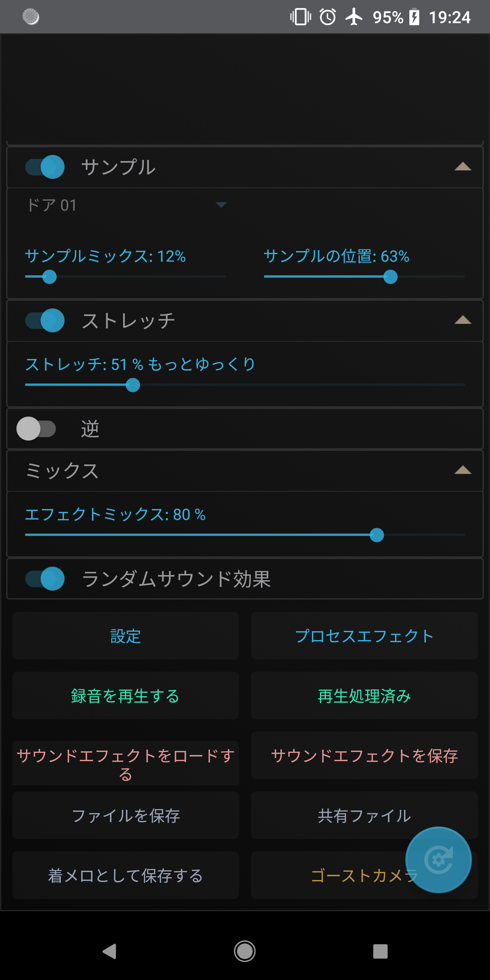Tap the floating refresh settings button
This screenshot has height=980, width=490.
[438, 860]
